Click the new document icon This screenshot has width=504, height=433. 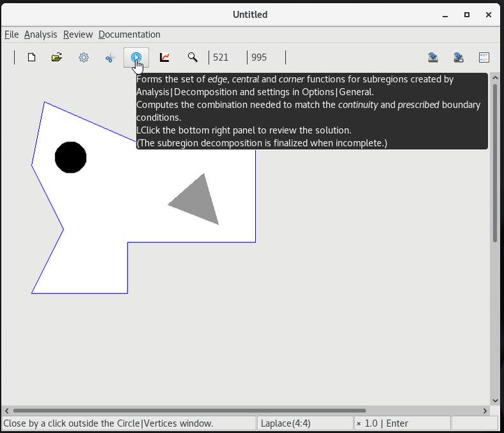coord(31,57)
